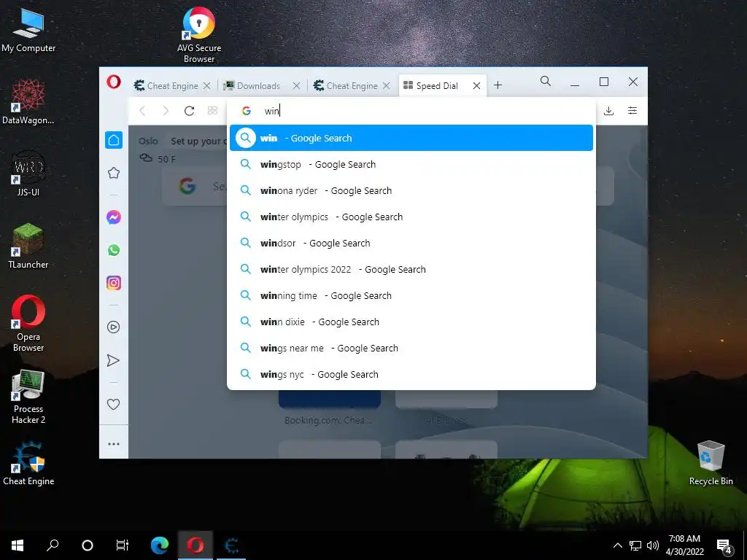Viewport: 747px width, 560px height.
Task: Pick the 'winning time' search suggestion
Action: click(411, 296)
